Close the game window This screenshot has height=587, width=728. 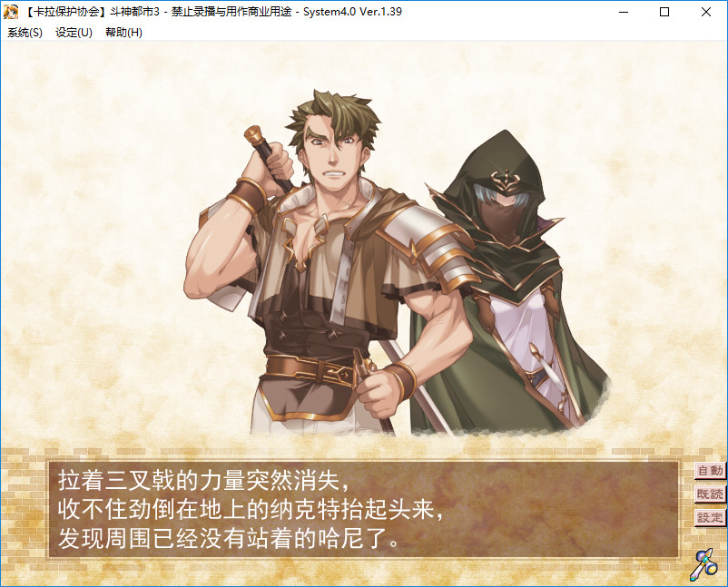pyautogui.click(x=706, y=12)
